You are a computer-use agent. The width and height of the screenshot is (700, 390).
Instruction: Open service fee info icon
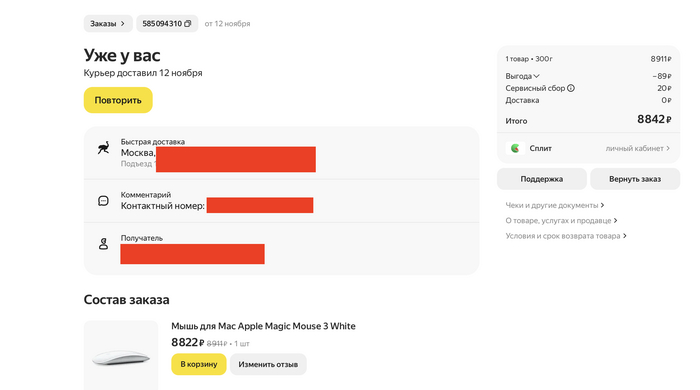(x=571, y=88)
